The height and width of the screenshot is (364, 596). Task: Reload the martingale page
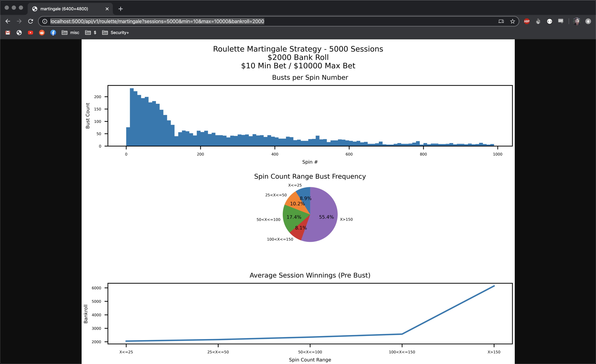click(x=31, y=21)
